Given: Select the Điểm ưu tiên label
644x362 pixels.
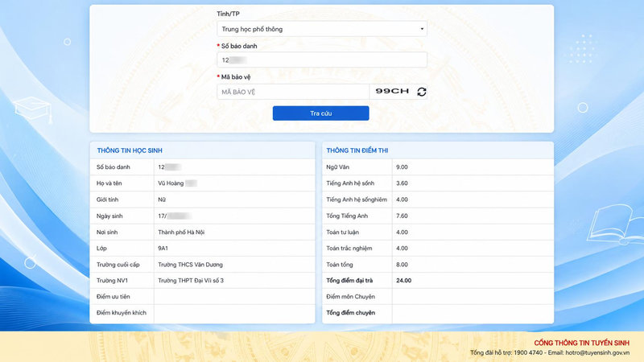Looking at the screenshot, I should (x=113, y=296).
